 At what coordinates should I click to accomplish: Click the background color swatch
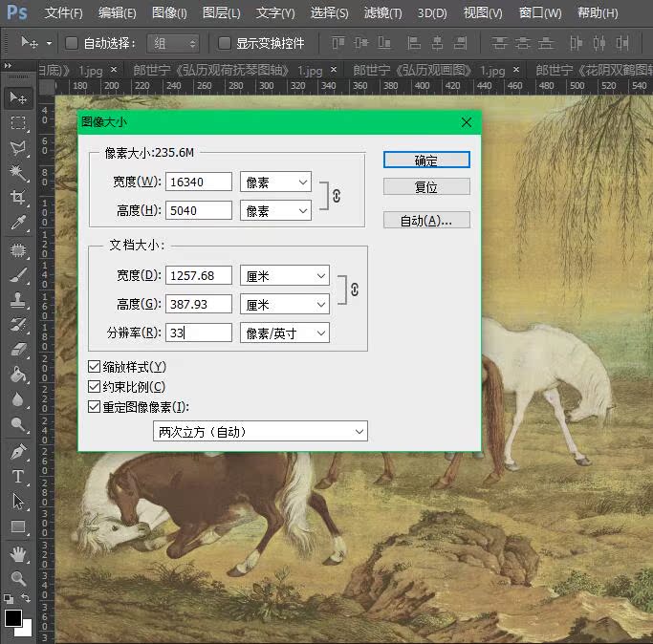coord(26,630)
